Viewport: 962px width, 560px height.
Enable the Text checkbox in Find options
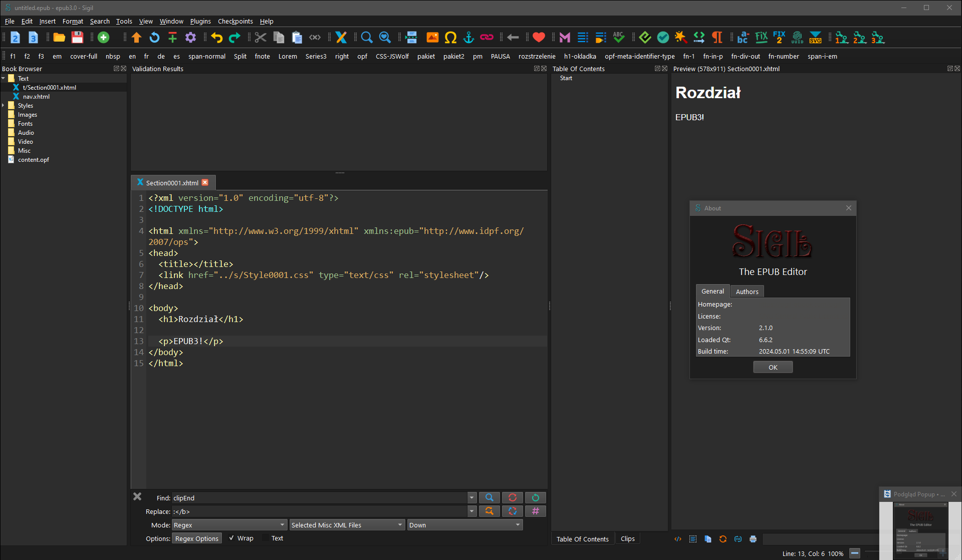click(266, 538)
